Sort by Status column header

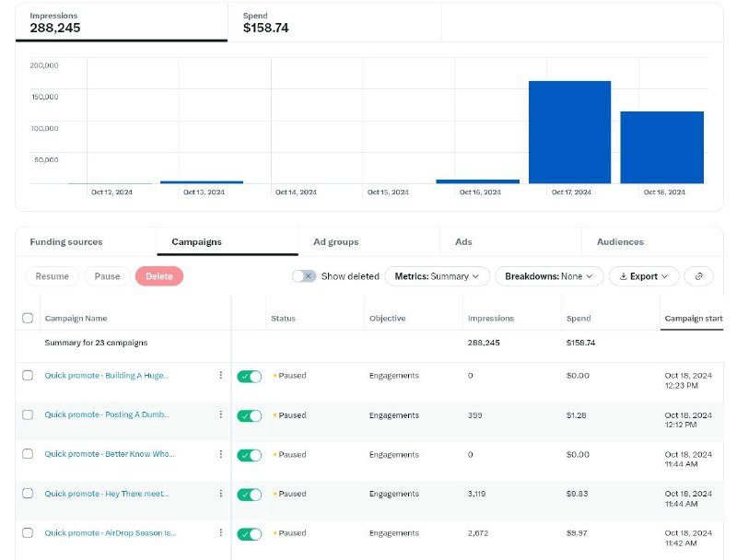[283, 318]
